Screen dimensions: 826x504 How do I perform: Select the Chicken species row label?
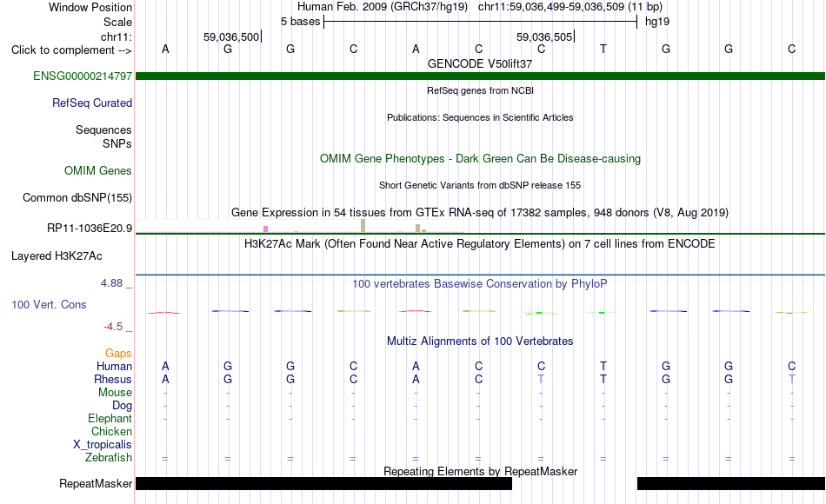coord(111,431)
